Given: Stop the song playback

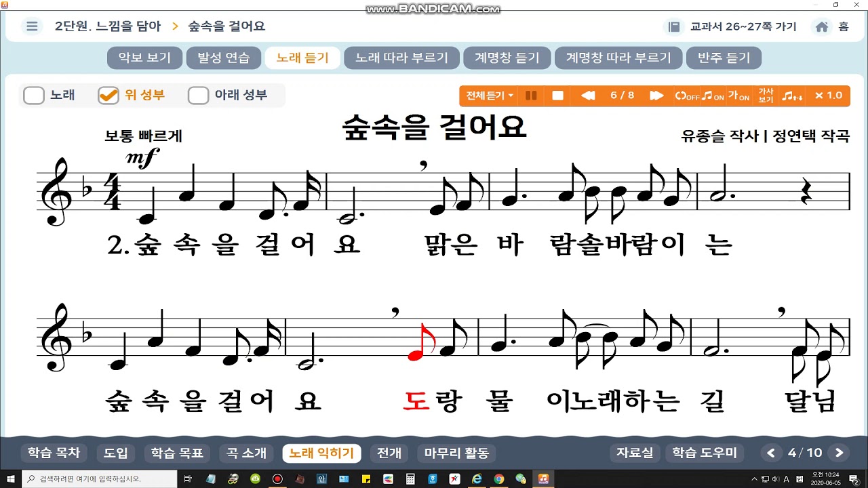Looking at the screenshot, I should [x=558, y=96].
